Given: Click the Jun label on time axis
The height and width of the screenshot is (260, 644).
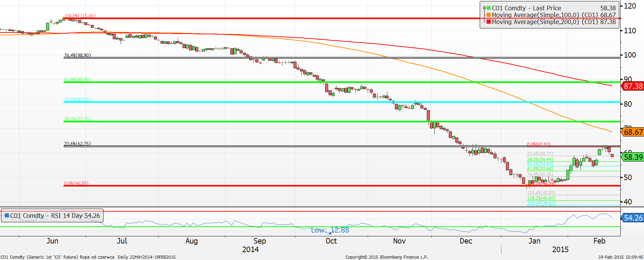Looking at the screenshot, I should click(x=53, y=241).
